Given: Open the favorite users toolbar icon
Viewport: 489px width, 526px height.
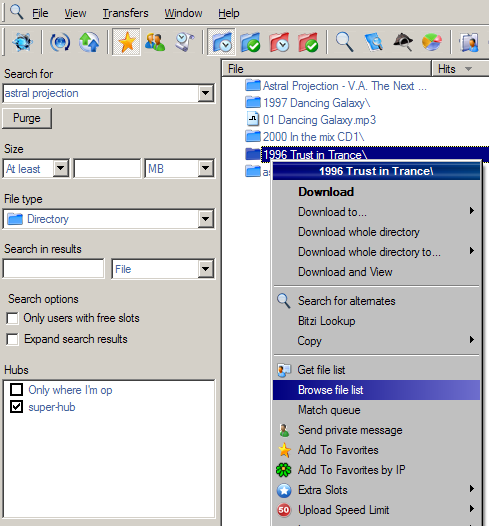Looking at the screenshot, I should point(155,42).
